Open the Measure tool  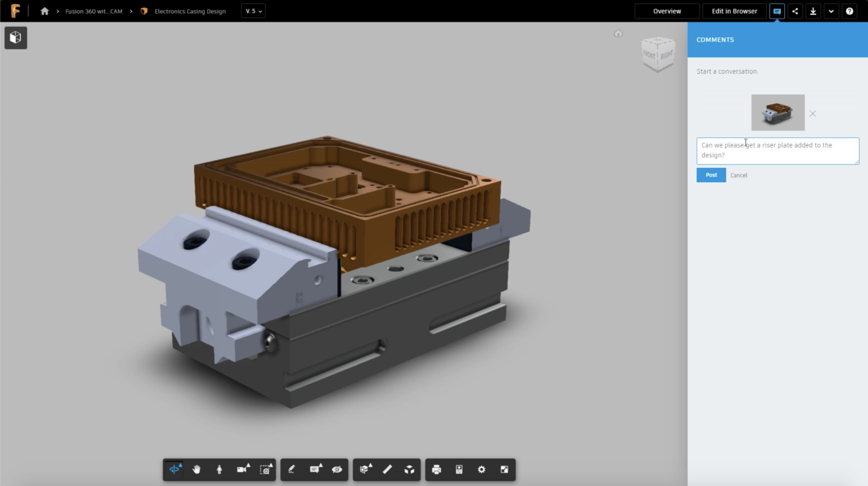(387, 469)
